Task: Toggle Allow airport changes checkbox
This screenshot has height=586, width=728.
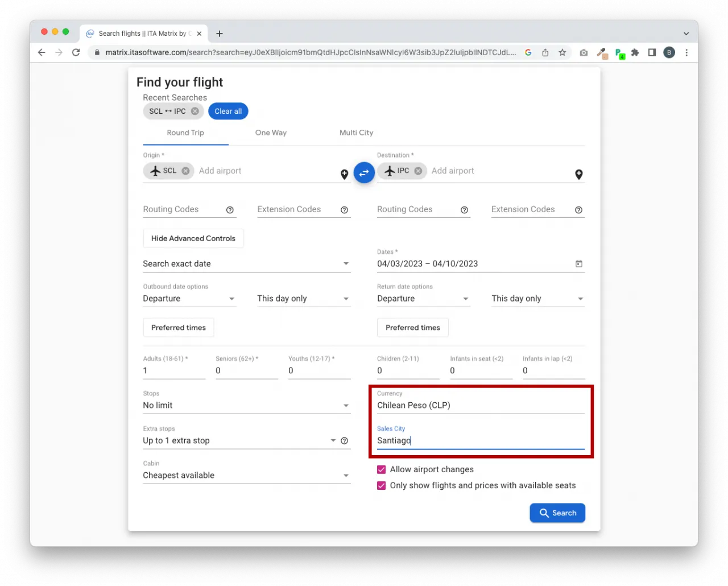Action: click(381, 469)
